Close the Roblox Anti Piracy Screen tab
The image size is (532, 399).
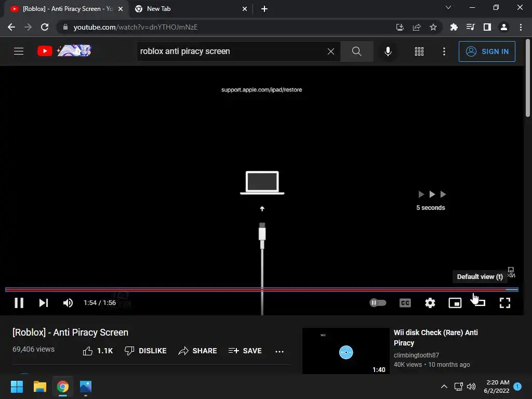[121, 9]
